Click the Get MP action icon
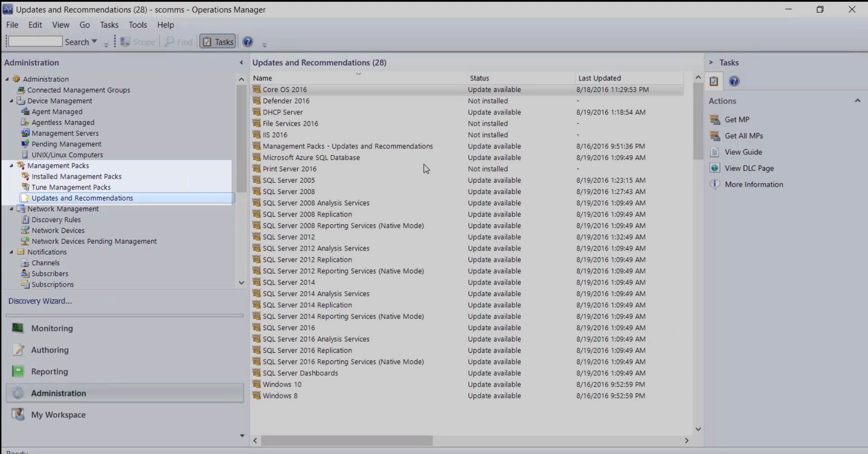 pos(715,120)
